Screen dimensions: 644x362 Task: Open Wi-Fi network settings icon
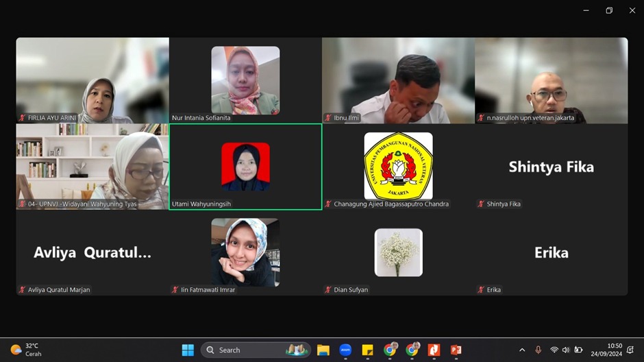point(554,350)
